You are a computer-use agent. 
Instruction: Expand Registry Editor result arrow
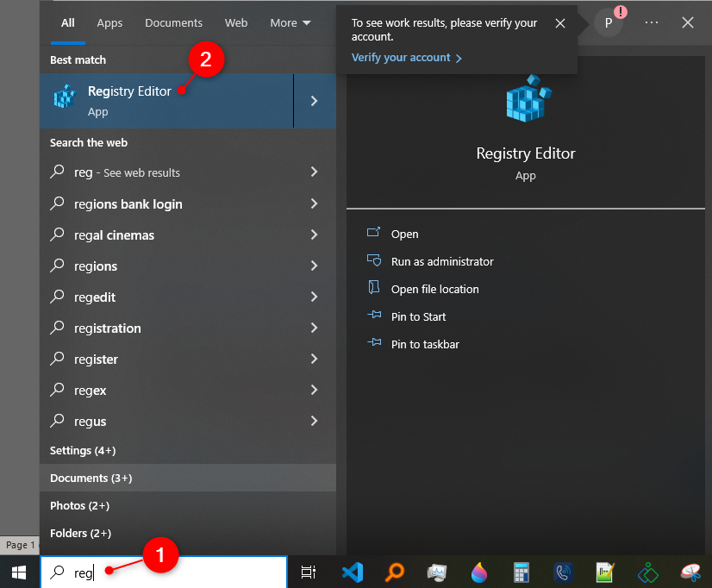coord(315,101)
